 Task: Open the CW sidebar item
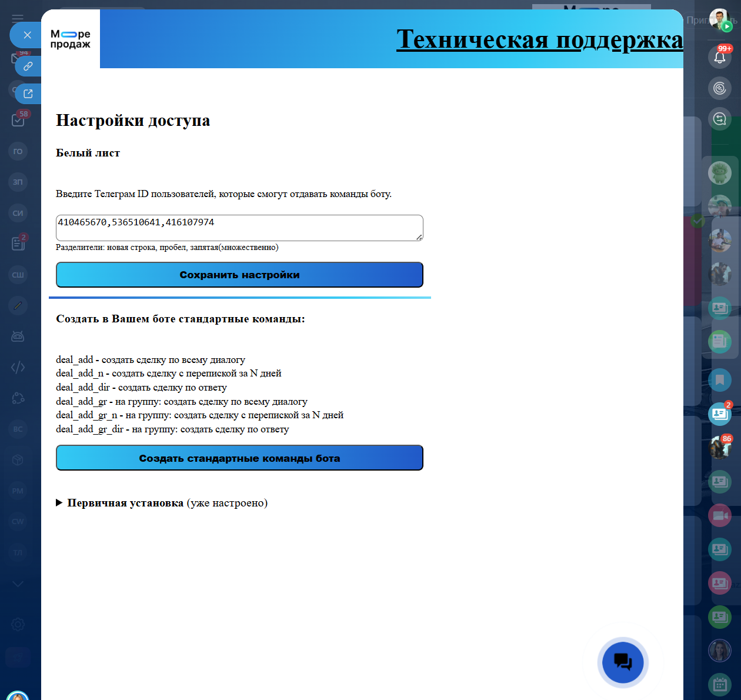click(18, 521)
